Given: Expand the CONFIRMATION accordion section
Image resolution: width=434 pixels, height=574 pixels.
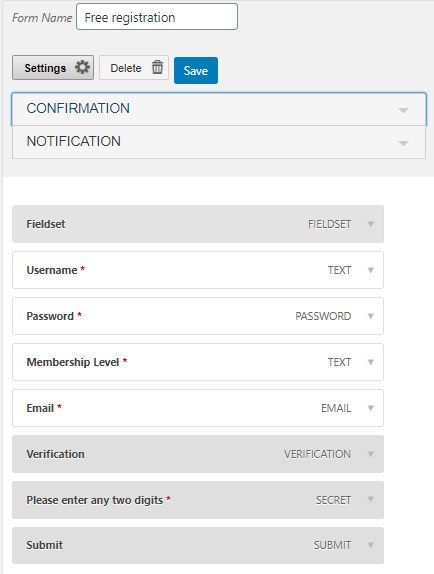Looking at the screenshot, I should (x=219, y=109).
